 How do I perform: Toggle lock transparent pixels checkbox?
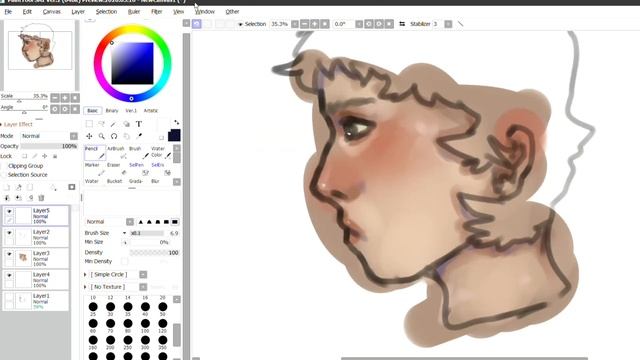point(24,156)
